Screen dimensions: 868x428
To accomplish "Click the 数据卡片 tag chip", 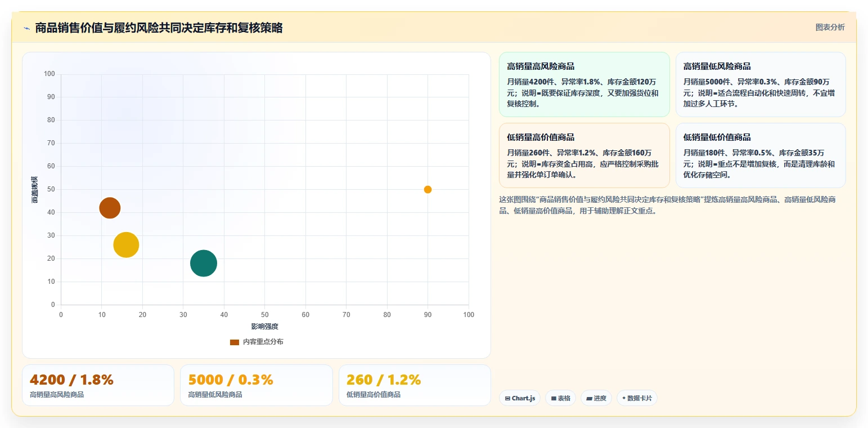I will (637, 398).
